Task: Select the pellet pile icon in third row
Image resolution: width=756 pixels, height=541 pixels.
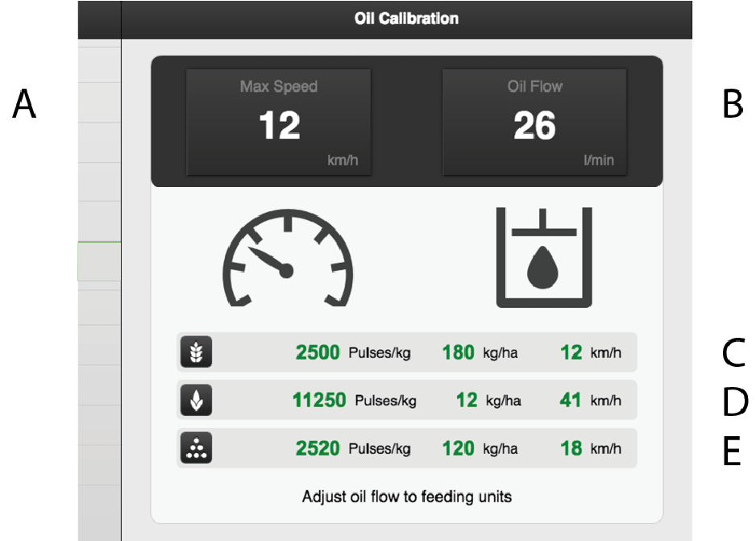Action: (x=196, y=448)
